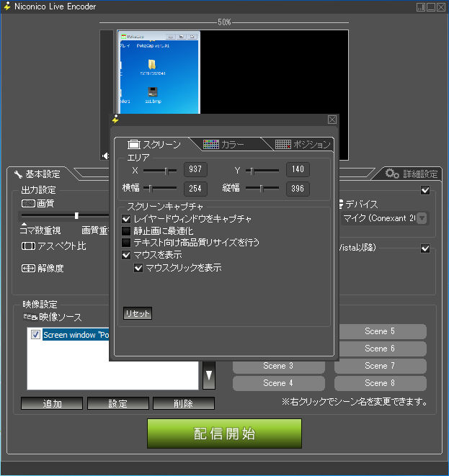
Task: Uncheck the Screen window source checkbox
Action: pos(35,335)
